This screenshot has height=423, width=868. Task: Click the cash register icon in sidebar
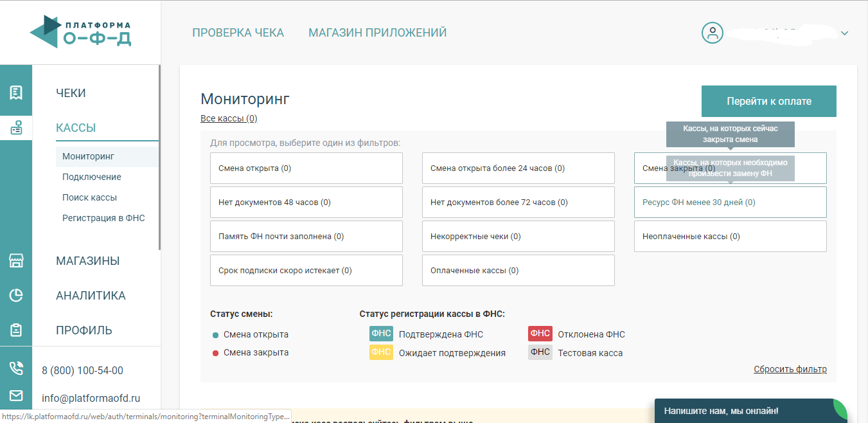[16, 128]
